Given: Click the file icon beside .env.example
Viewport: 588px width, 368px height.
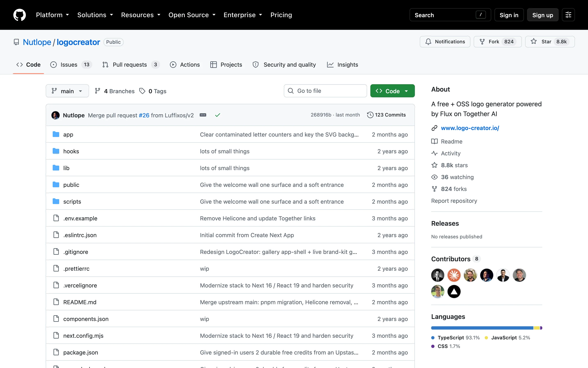Looking at the screenshot, I should [56, 218].
